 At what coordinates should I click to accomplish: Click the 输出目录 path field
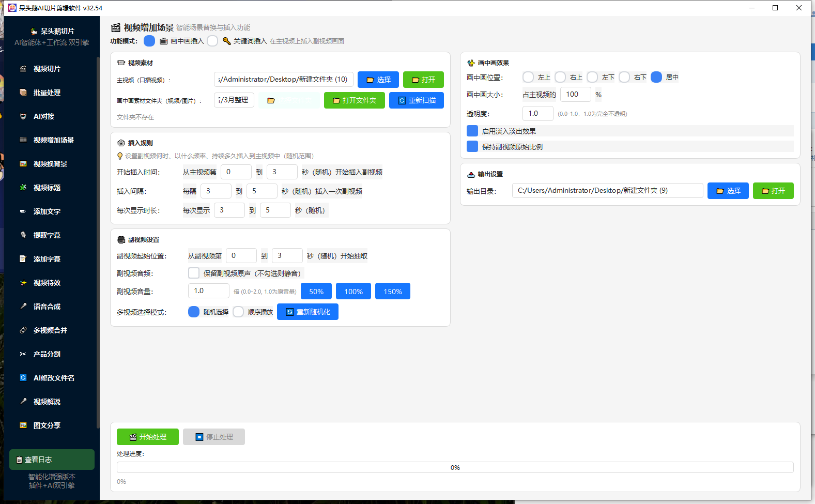(608, 190)
